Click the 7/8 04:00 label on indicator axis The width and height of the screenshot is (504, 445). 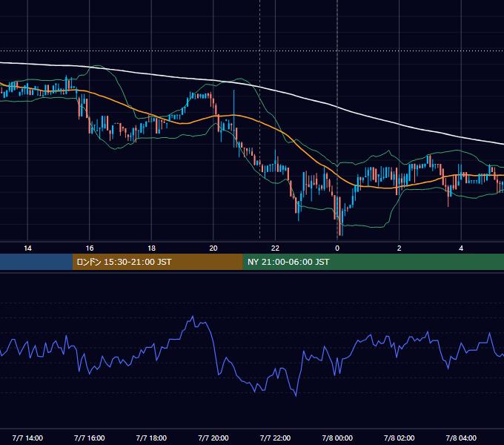tap(461, 438)
